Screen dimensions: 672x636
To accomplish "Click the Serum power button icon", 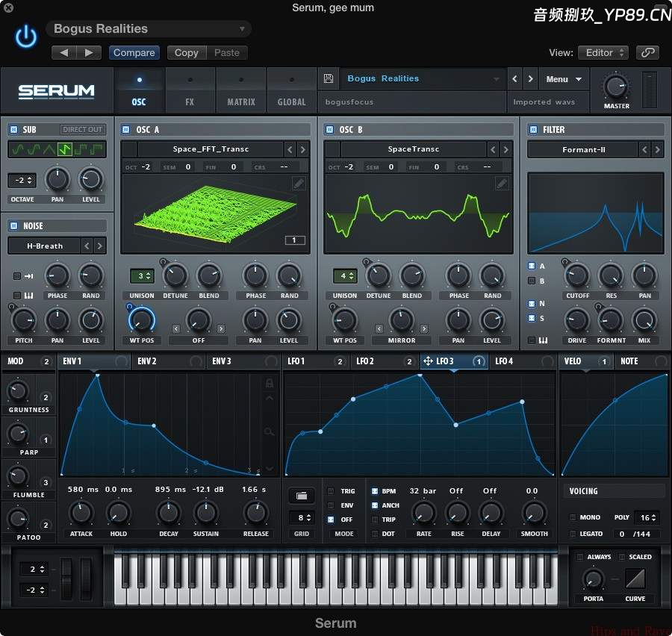I will click(25, 35).
